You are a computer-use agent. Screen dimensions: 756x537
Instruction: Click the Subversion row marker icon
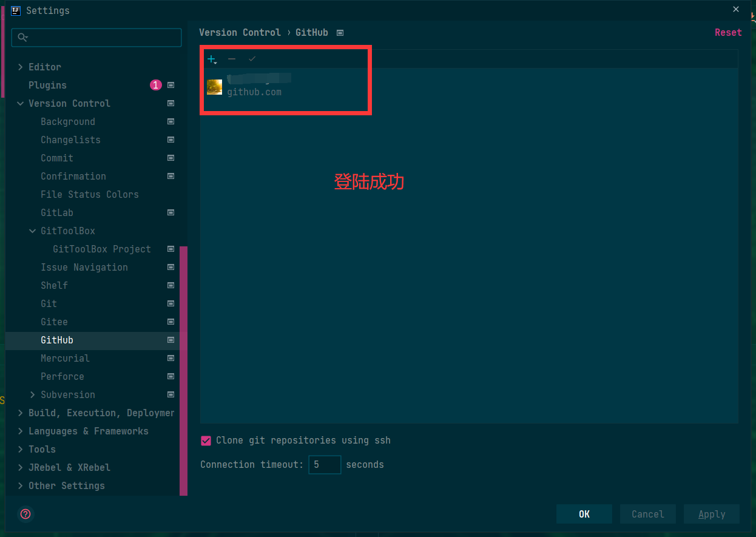(170, 394)
